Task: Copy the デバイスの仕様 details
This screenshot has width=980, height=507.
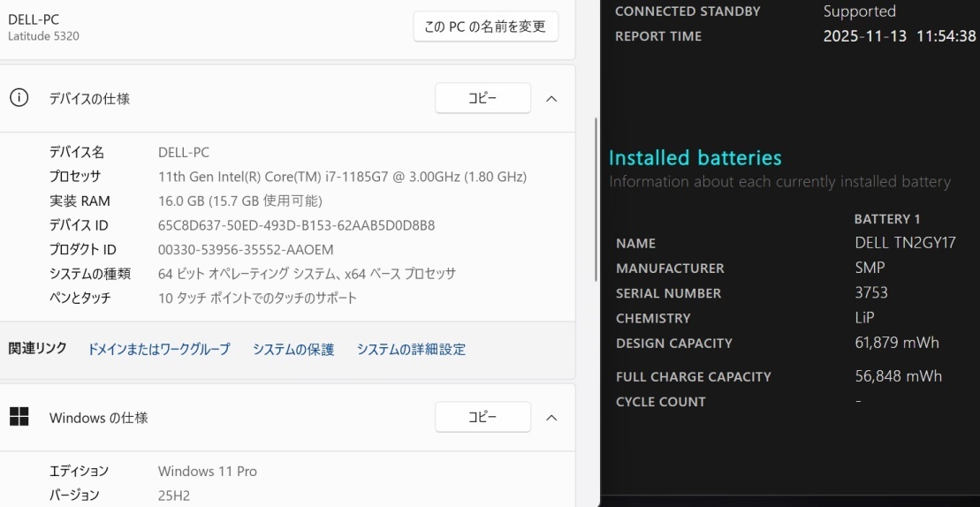Action: tap(482, 98)
